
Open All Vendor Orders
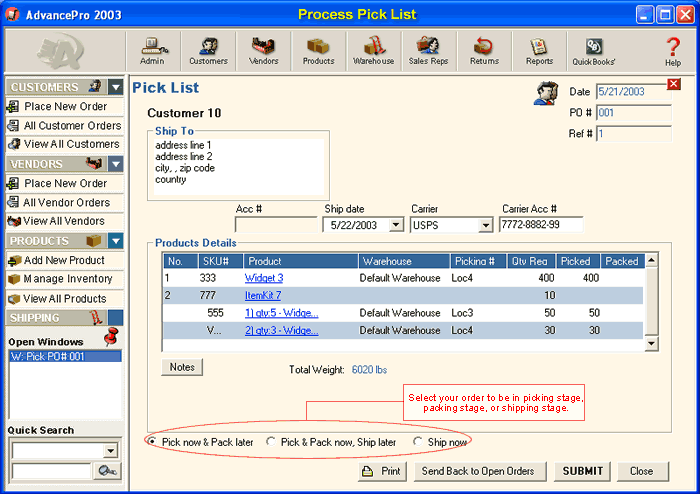pos(64,203)
